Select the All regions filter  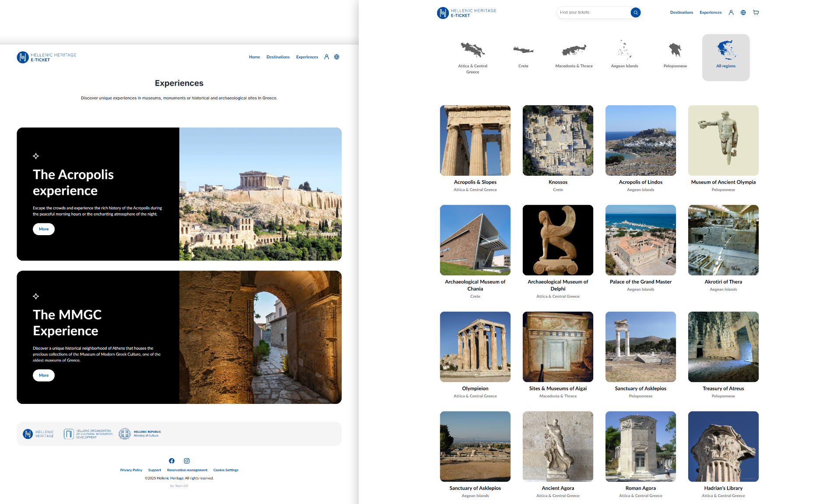point(726,57)
